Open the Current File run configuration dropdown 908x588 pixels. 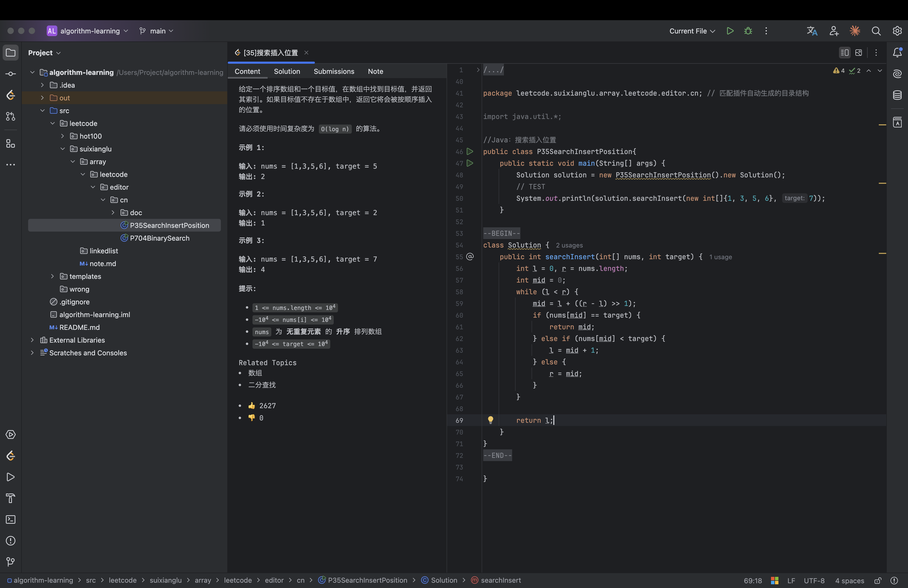click(x=692, y=31)
